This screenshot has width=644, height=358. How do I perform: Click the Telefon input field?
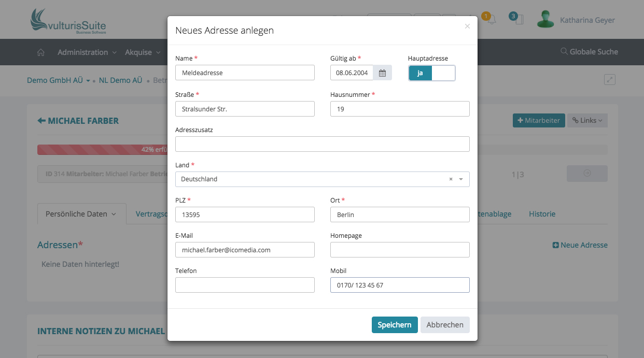[245, 285]
